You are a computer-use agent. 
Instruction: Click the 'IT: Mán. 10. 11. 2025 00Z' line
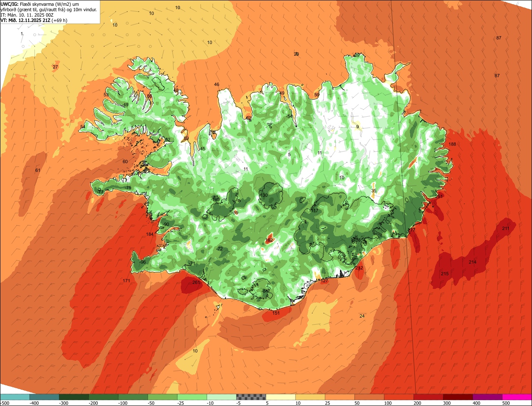tap(27, 15)
